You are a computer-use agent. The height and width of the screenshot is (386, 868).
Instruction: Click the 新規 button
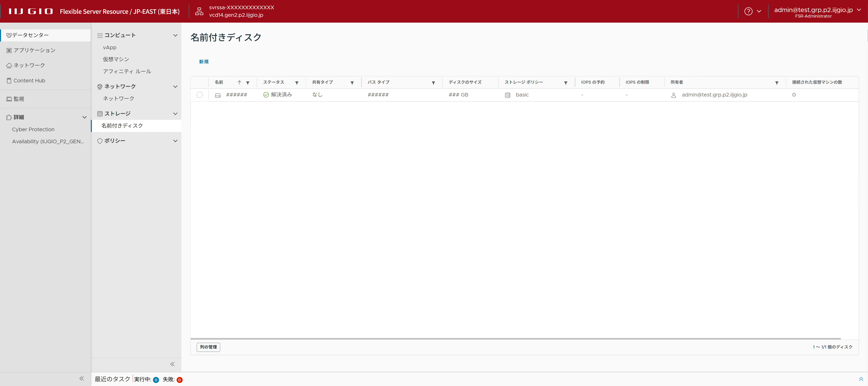[204, 62]
